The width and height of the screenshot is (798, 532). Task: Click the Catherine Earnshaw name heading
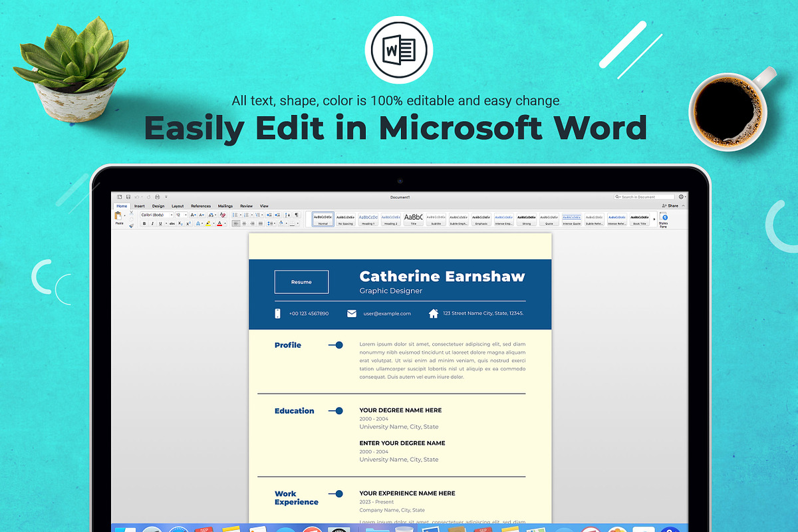click(442, 276)
